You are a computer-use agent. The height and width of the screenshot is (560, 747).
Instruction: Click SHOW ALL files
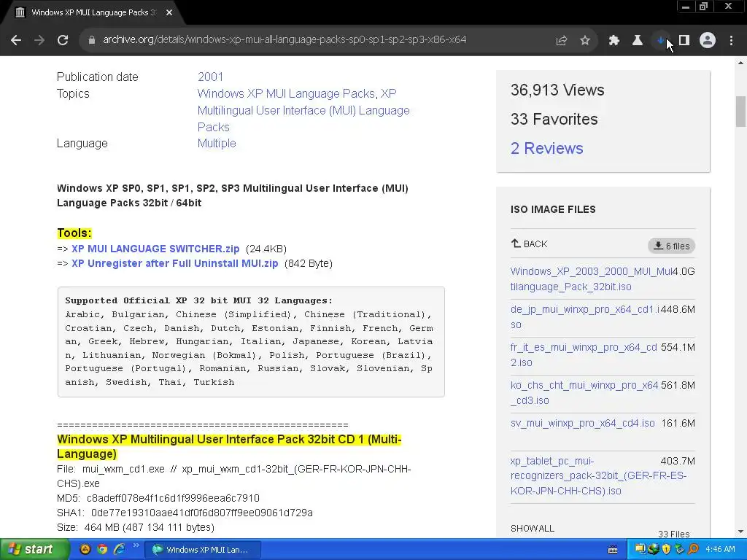point(532,529)
